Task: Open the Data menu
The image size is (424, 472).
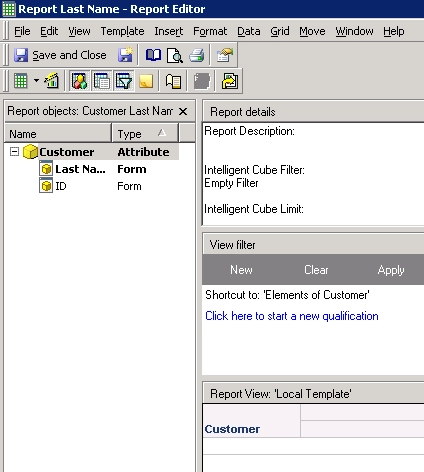Action: pyautogui.click(x=249, y=31)
